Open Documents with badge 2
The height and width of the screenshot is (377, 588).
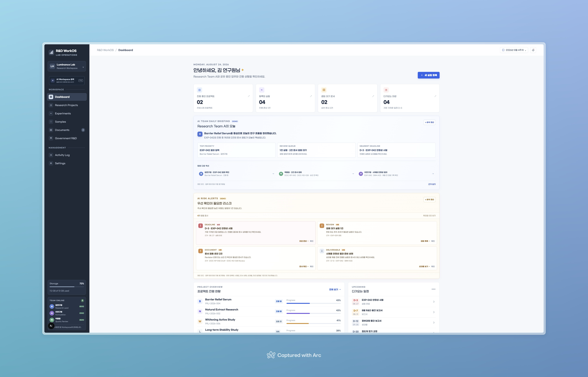pos(67,130)
